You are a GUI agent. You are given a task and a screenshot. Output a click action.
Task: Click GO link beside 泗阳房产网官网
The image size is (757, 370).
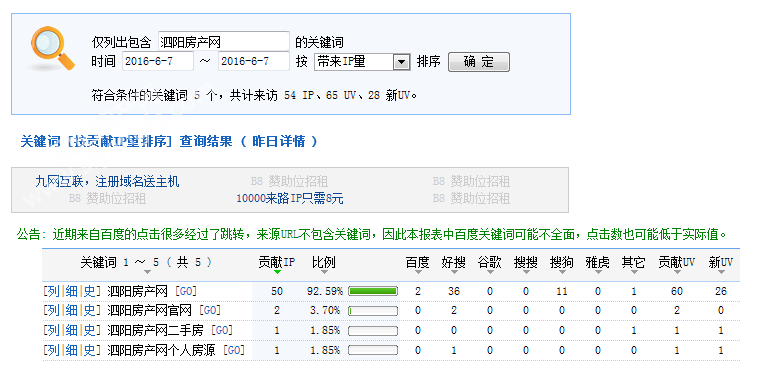coord(210,310)
